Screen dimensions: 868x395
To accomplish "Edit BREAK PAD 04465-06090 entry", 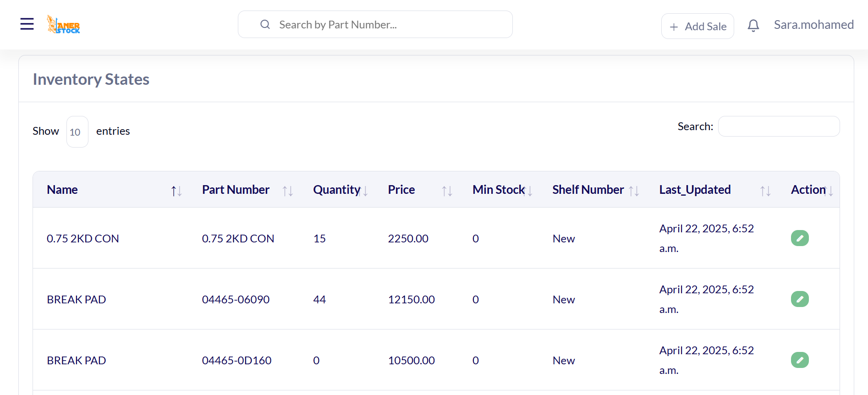I will point(799,299).
